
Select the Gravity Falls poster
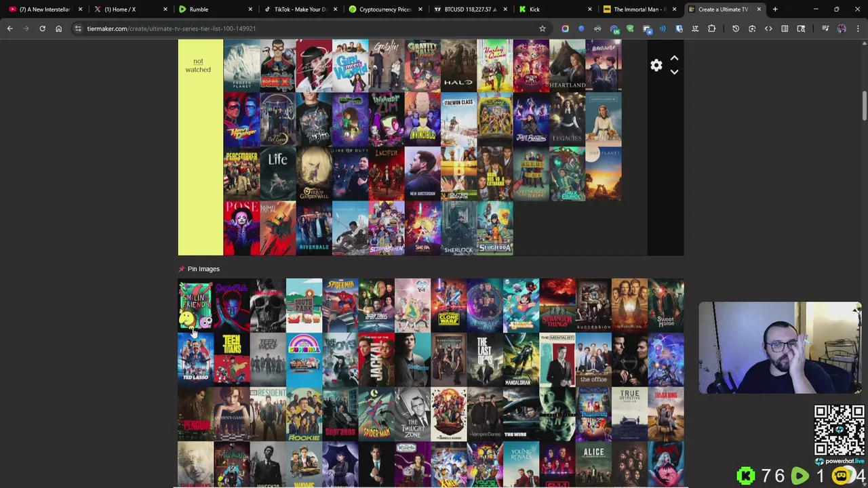[422, 66]
